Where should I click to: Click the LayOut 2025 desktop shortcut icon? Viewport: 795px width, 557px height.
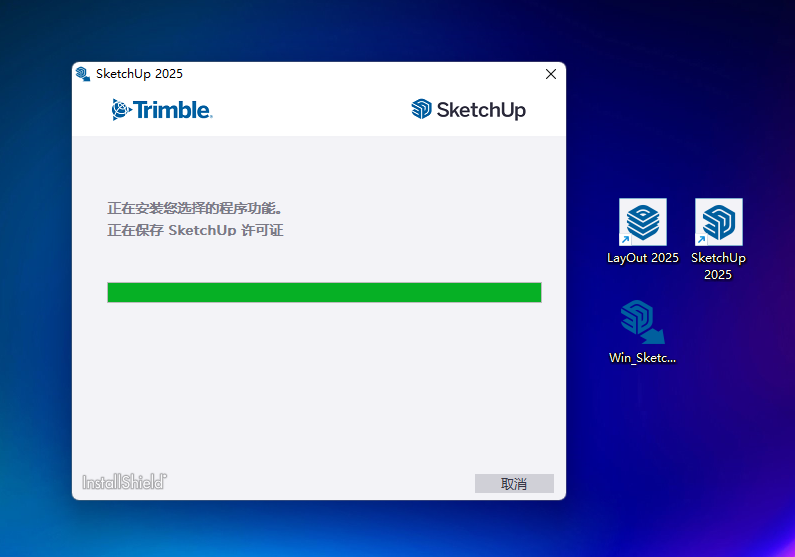pyautogui.click(x=642, y=222)
